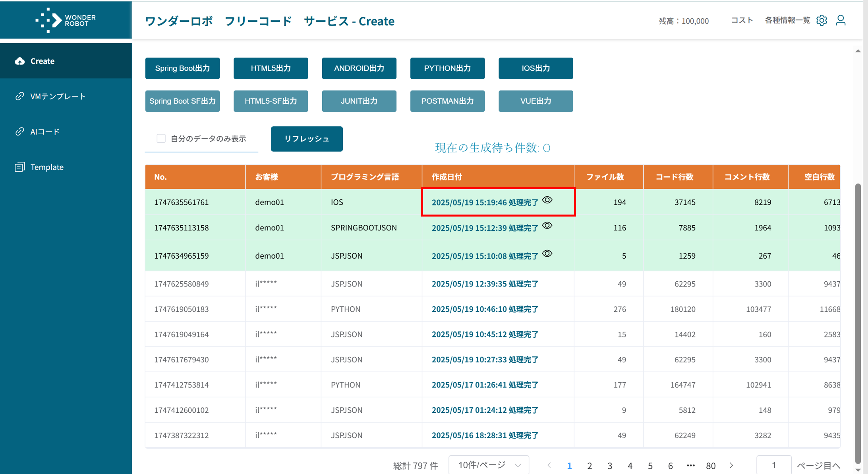868x474 pixels.
Task: Open the 10件/ページ page size dropdown
Action: point(489,465)
